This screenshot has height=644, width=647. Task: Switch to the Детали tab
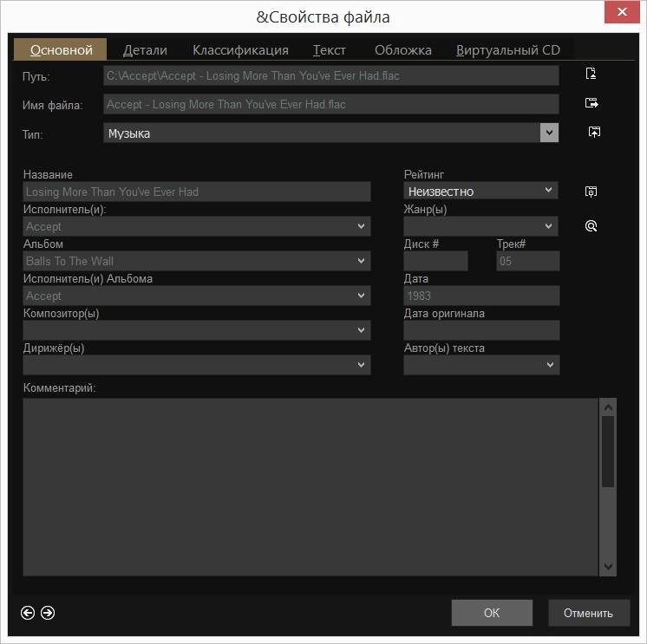145,50
